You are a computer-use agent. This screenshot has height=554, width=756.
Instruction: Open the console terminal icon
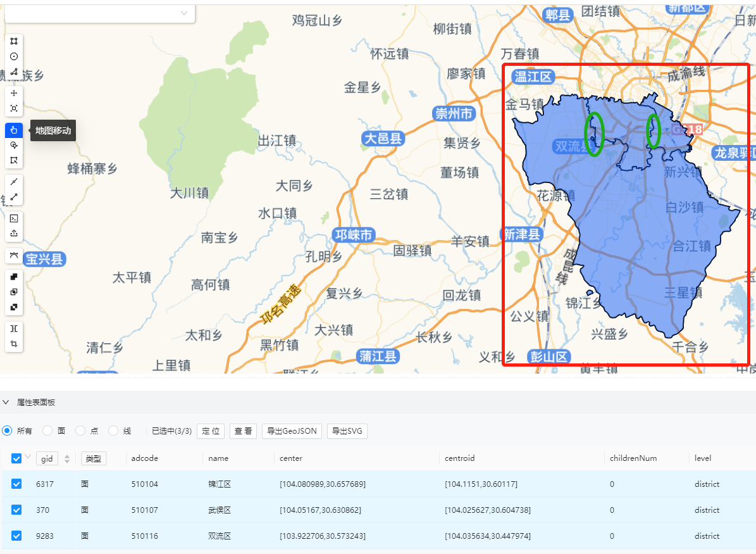[14, 218]
